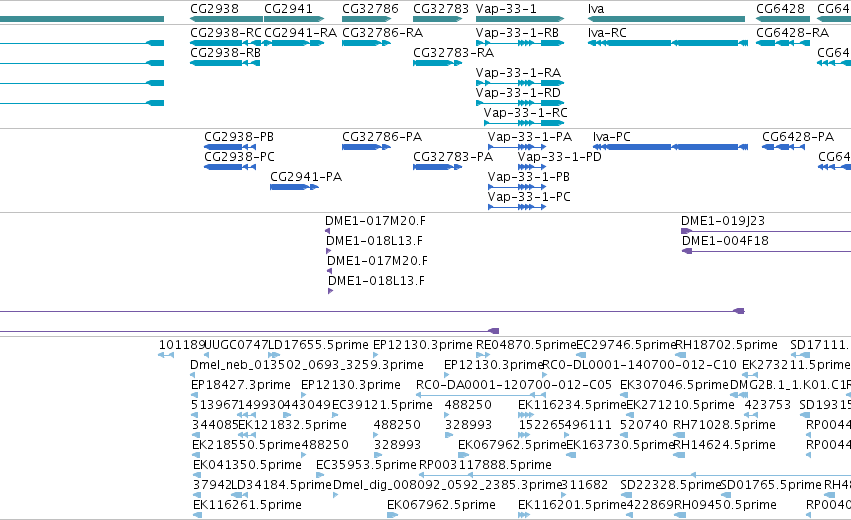Select EST label EC39121.5prime
The image size is (851, 520).
(382, 405)
